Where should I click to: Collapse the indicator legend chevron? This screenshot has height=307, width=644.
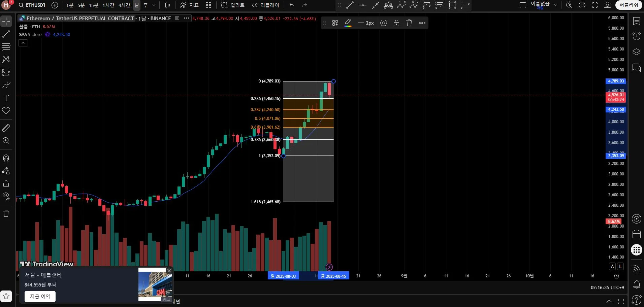coord(23,43)
